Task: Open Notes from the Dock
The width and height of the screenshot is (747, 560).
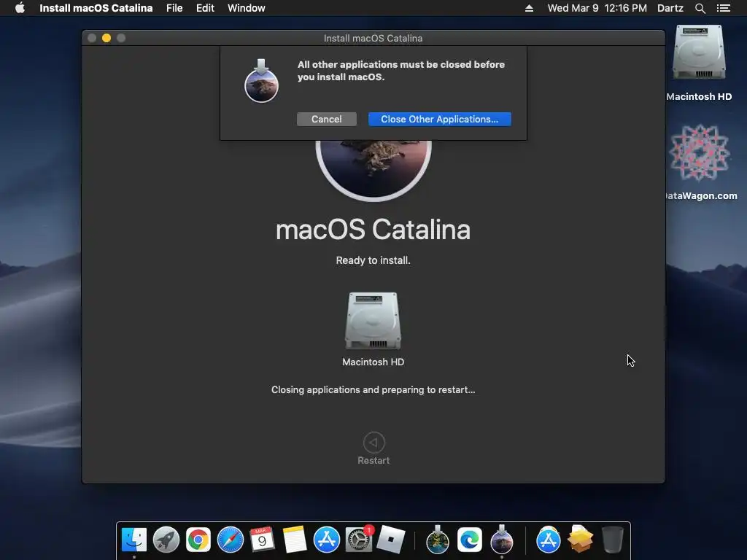Action: pyautogui.click(x=295, y=540)
